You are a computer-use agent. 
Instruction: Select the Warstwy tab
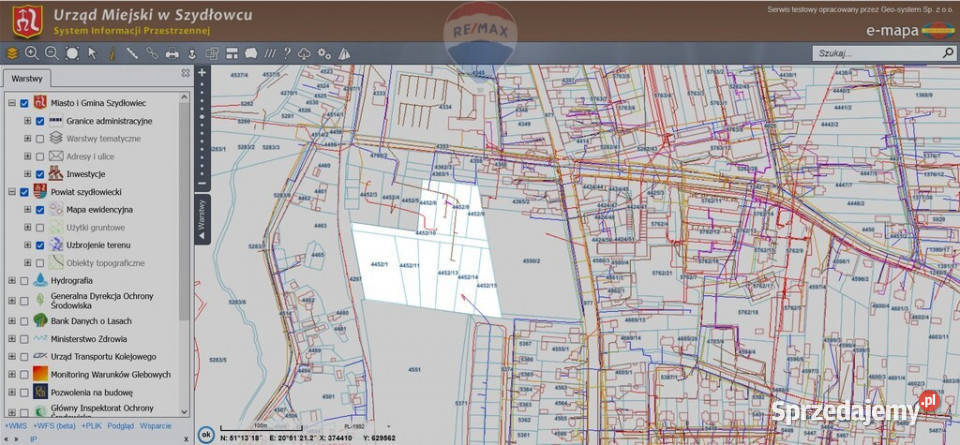coord(26,78)
